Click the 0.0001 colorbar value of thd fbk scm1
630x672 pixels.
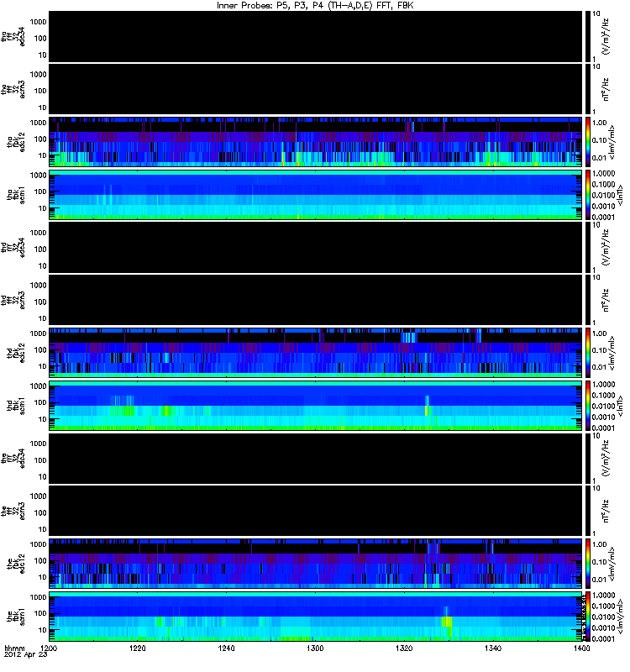click(x=603, y=428)
